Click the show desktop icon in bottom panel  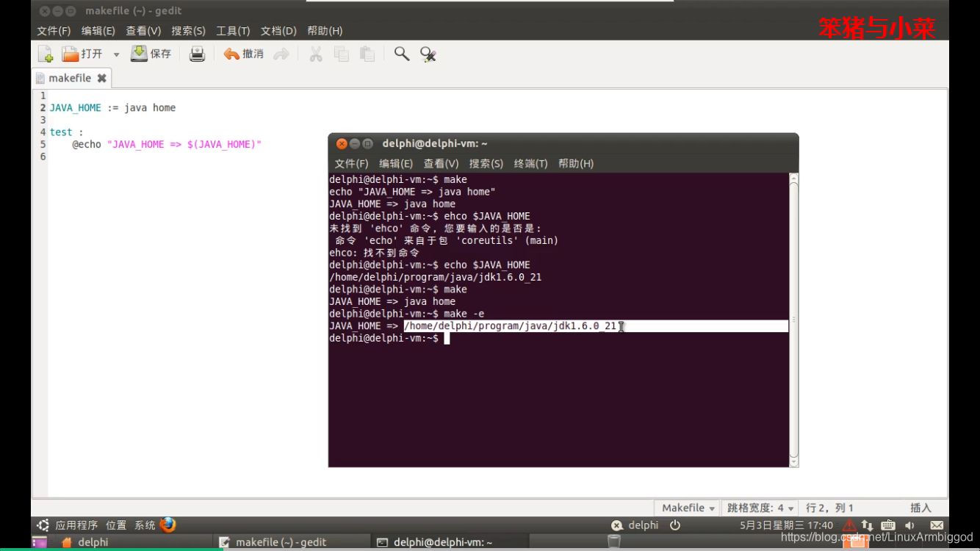coord(39,542)
